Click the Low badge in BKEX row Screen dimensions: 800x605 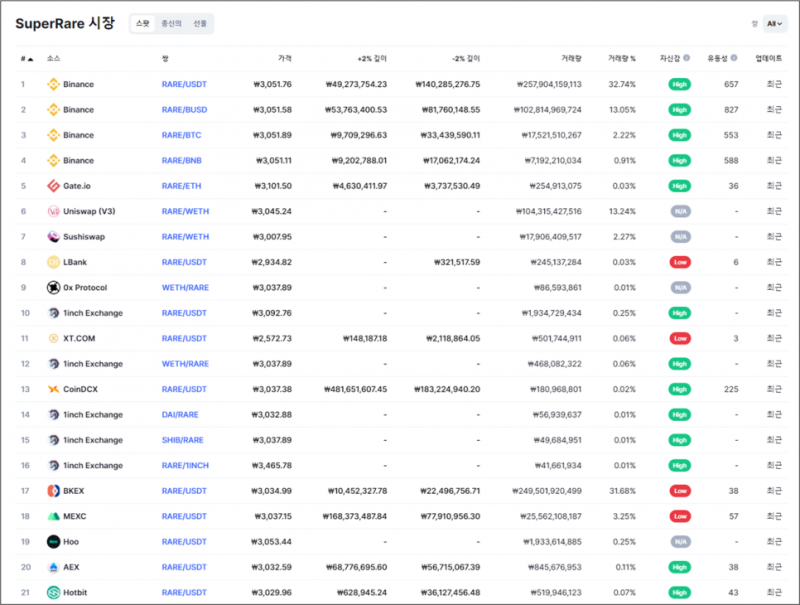[x=680, y=491]
